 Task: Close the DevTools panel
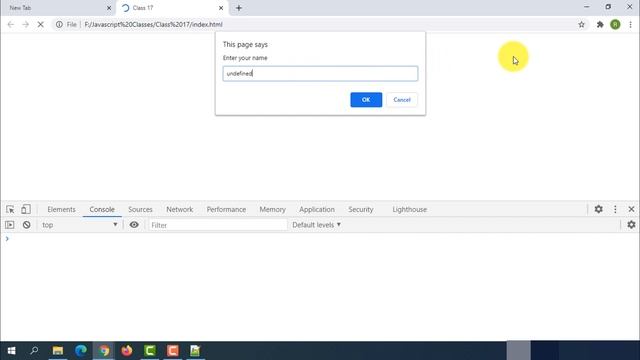[x=631, y=209]
